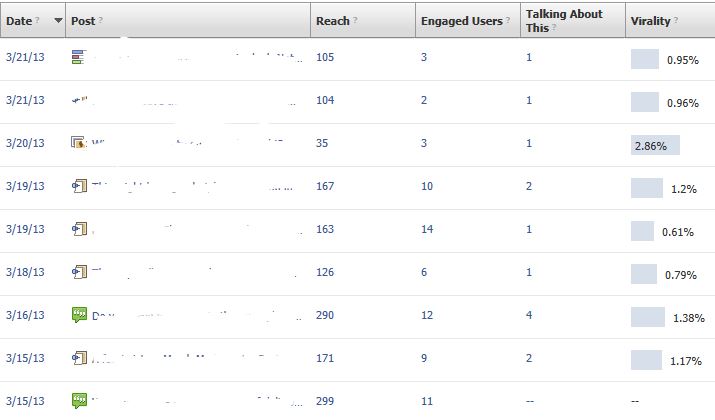Click the talking about this value 4

[x=529, y=316]
